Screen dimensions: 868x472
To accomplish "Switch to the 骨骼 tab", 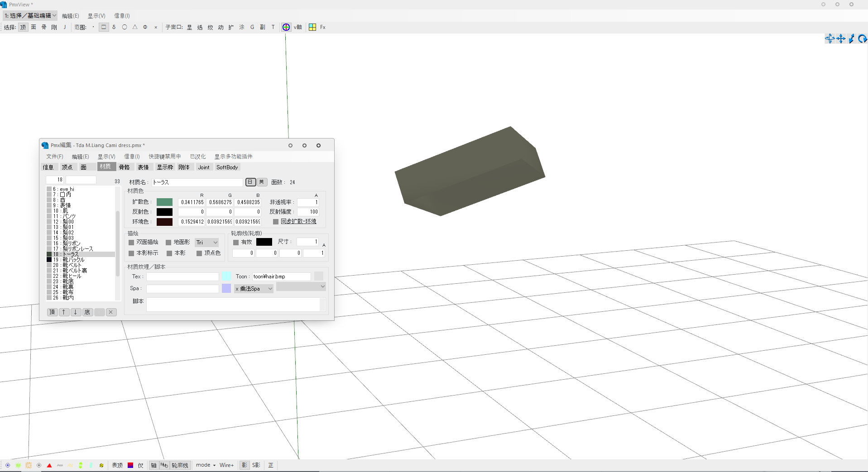I will 124,167.
